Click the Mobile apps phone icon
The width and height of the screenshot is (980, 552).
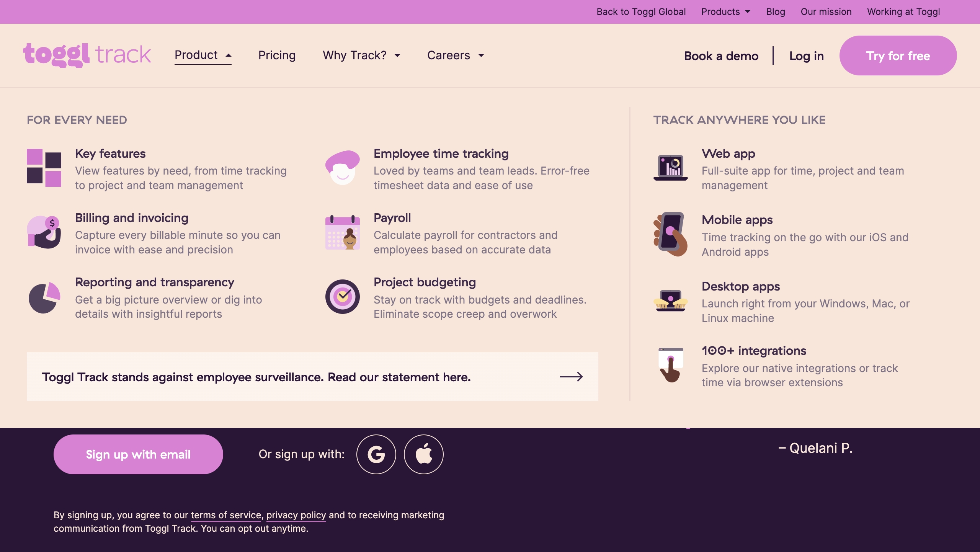tap(671, 234)
